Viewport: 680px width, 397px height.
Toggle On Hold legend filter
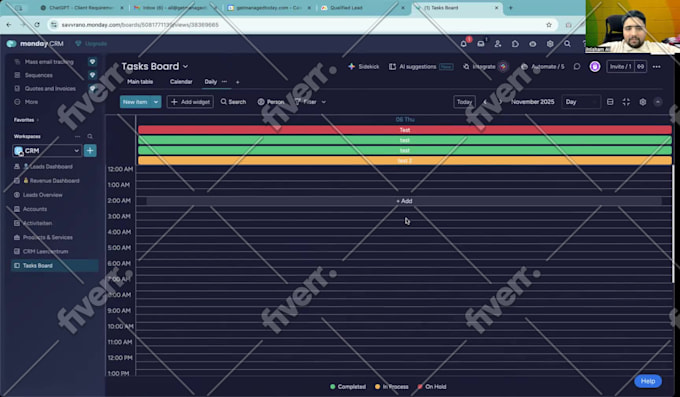[432, 387]
